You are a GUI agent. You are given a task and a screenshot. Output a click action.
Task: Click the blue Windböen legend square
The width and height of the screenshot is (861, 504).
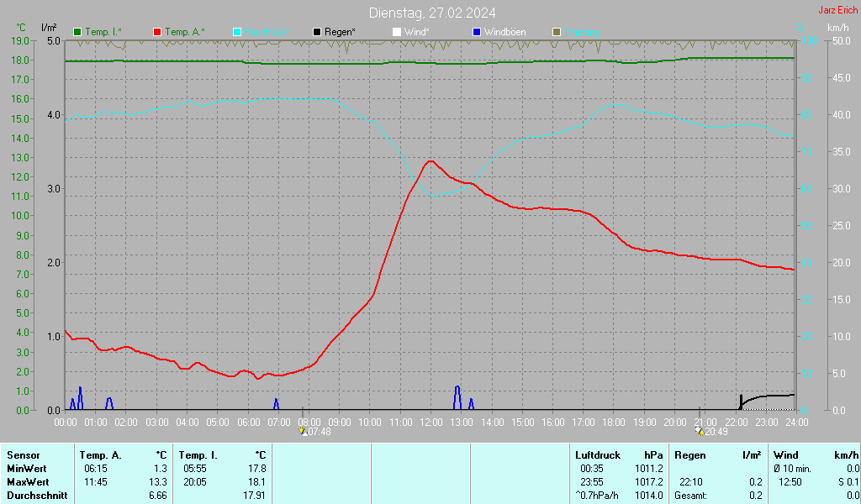(477, 32)
